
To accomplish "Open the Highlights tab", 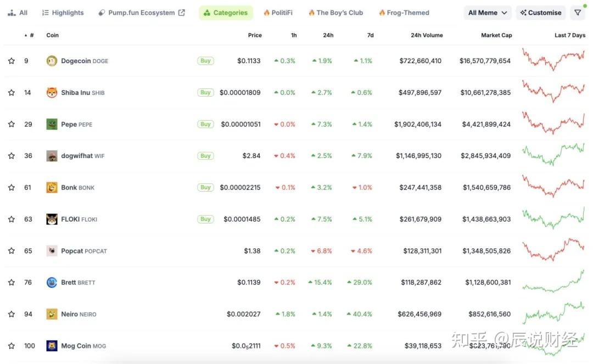I will [x=63, y=13].
